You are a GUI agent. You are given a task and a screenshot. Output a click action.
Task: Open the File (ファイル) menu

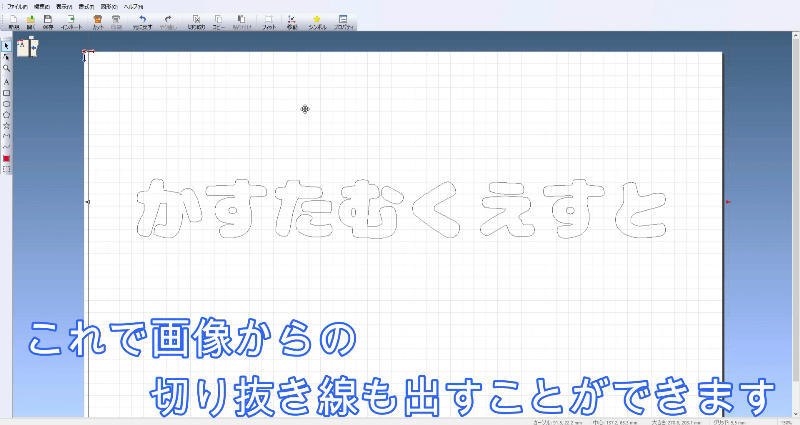[x=17, y=7]
